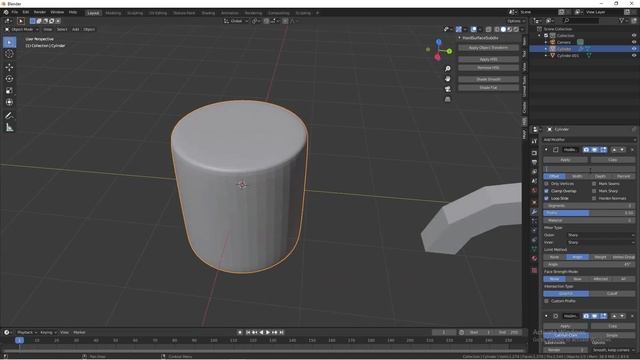Open the Object Data properties tab
The image size is (640, 360).
(534, 249)
